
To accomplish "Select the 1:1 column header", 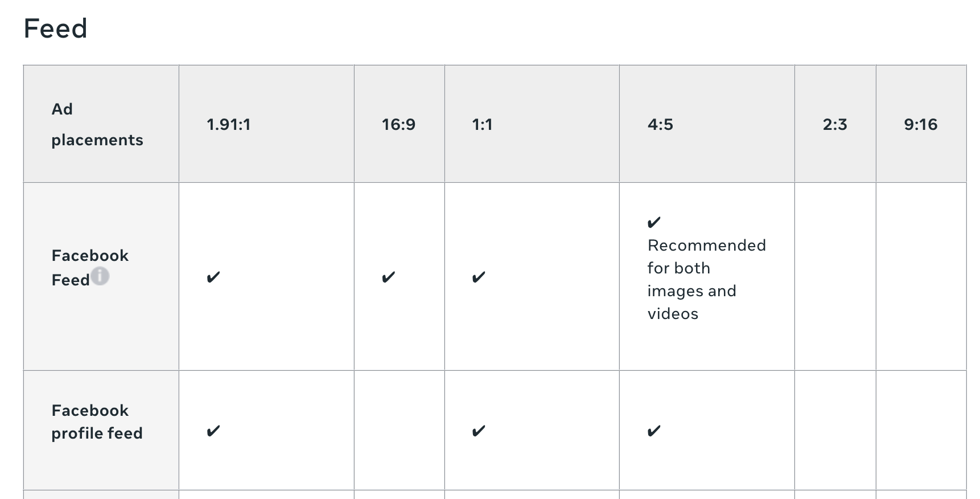I will [x=482, y=124].
